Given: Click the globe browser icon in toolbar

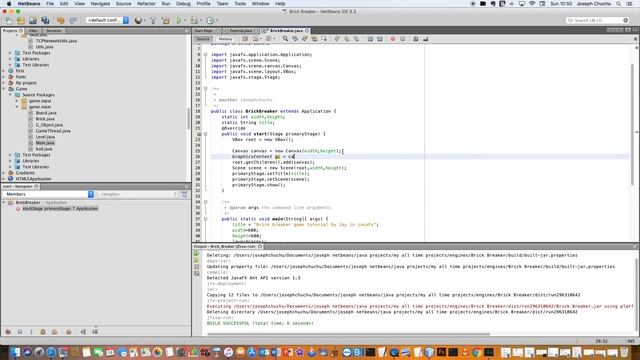Looking at the screenshot, I should click(x=138, y=20).
